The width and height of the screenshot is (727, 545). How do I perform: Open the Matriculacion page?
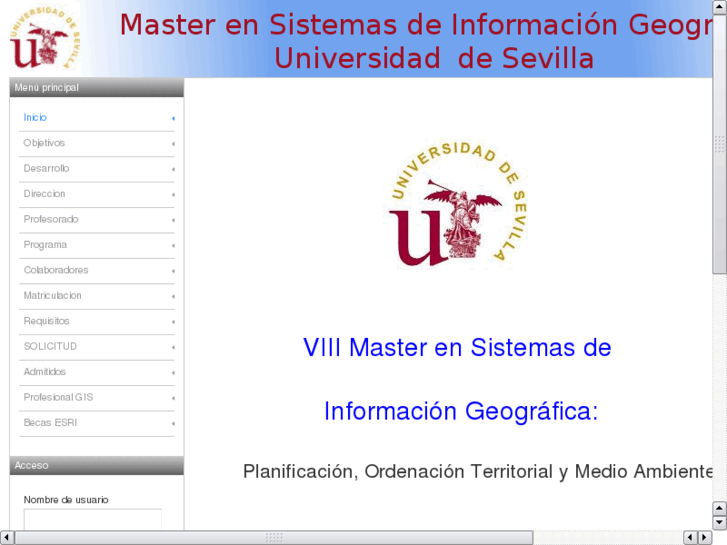point(52,295)
